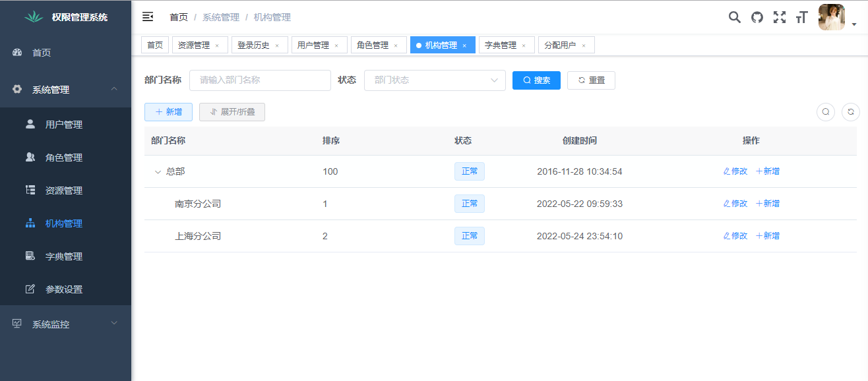Collapse the 系统管理 sidebar menu
The width and height of the screenshot is (868, 381).
pos(65,90)
